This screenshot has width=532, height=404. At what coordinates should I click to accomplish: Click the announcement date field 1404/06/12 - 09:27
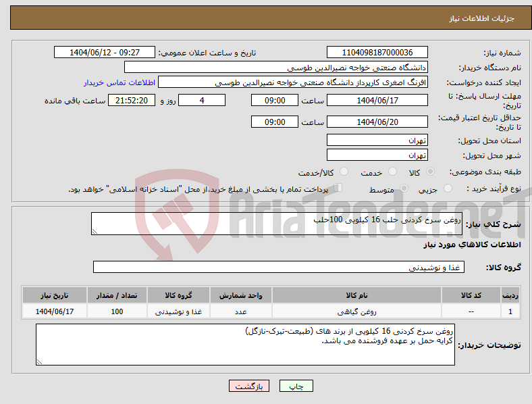click(105, 52)
